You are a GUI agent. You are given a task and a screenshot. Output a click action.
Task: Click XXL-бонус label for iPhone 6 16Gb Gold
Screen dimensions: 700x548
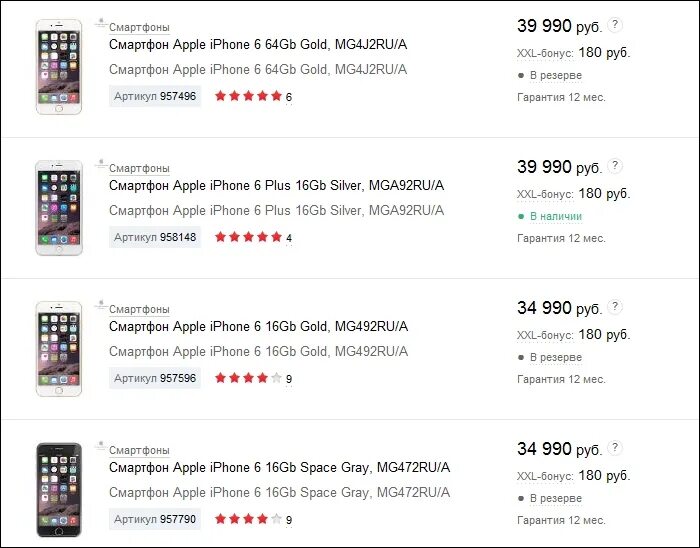tap(545, 335)
